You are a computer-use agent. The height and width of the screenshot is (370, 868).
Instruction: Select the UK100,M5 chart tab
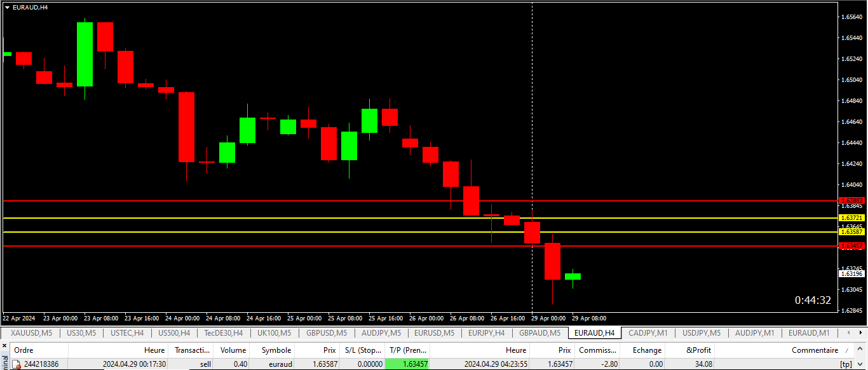(x=274, y=332)
